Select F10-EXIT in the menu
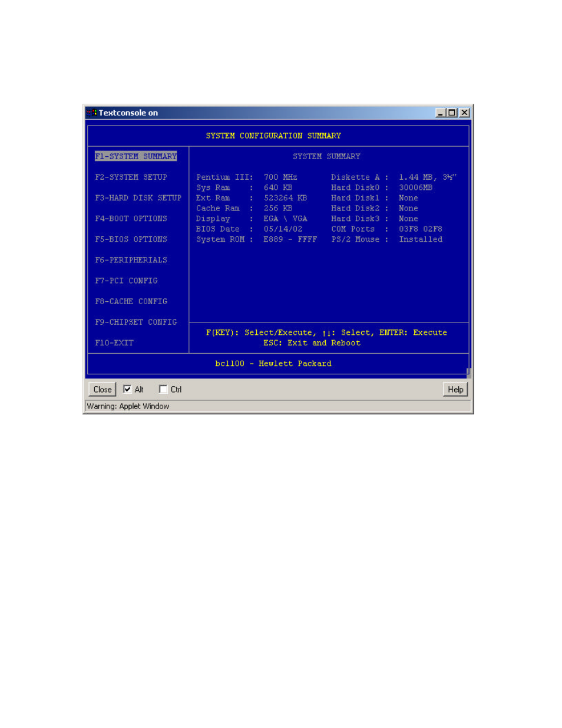Image resolution: width=562 pixels, height=728 pixels. pos(114,342)
